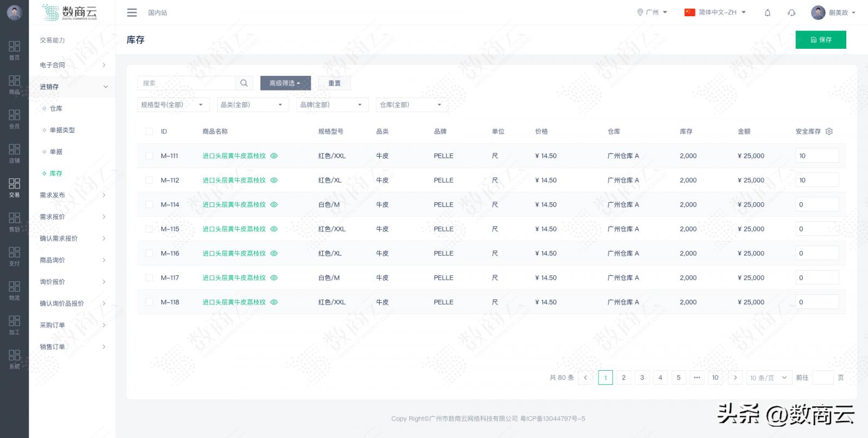Screen dimensions: 868x438
Task: Go to the previous page arrow
Action: (585, 377)
